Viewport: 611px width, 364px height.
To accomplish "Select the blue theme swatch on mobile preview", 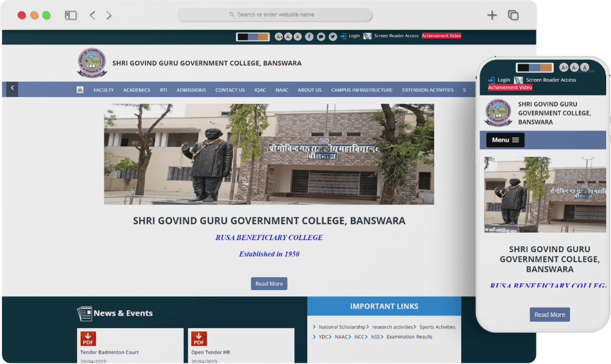I will [x=534, y=68].
